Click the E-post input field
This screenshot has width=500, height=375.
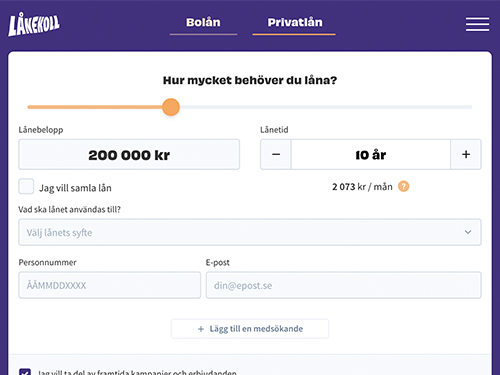(344, 285)
